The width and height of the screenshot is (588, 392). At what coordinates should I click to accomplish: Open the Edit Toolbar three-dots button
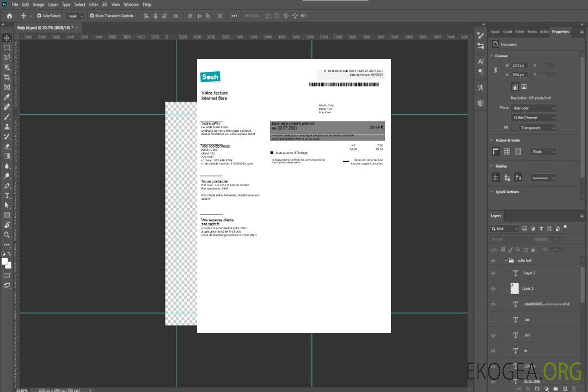(x=7, y=244)
